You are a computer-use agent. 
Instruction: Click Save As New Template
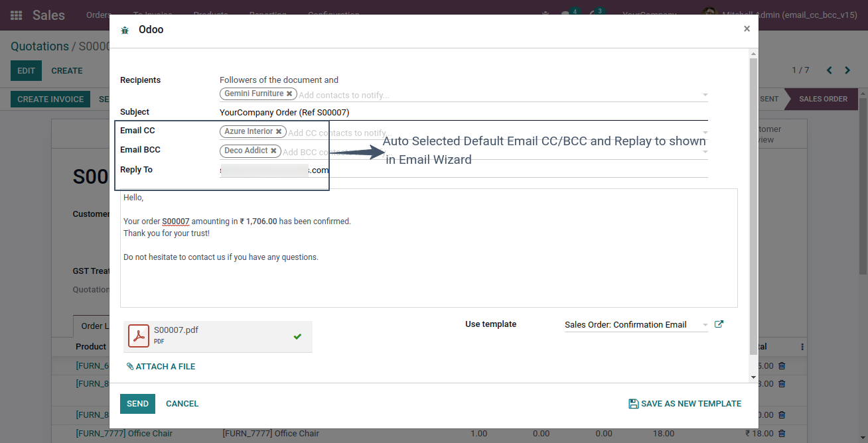click(x=685, y=404)
